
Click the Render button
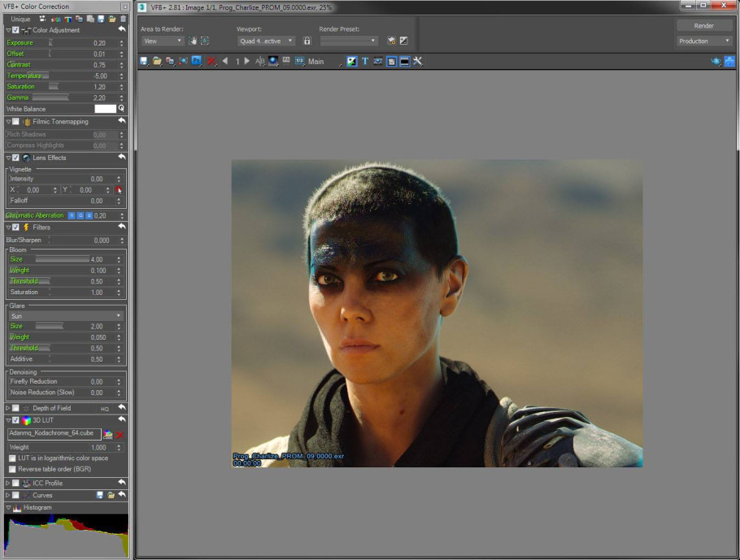click(704, 25)
